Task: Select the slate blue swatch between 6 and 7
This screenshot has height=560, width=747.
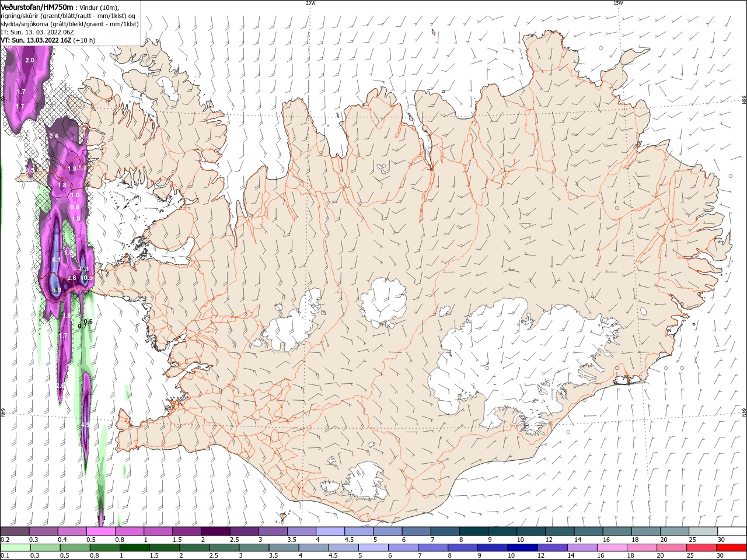Action: (417, 531)
